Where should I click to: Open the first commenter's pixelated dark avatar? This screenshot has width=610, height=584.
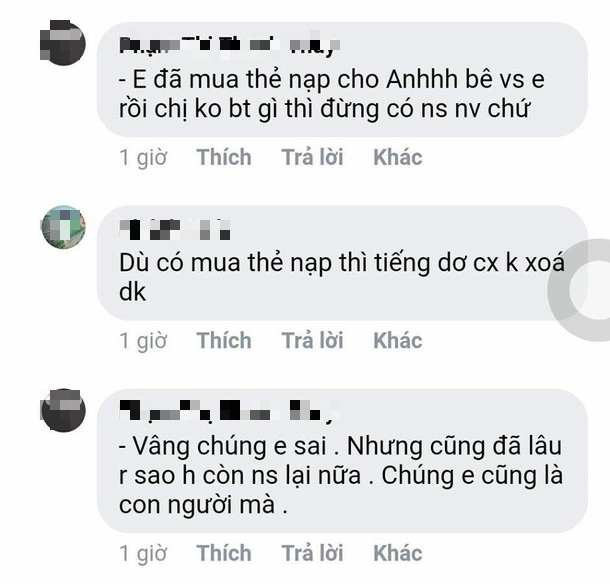coord(63,42)
